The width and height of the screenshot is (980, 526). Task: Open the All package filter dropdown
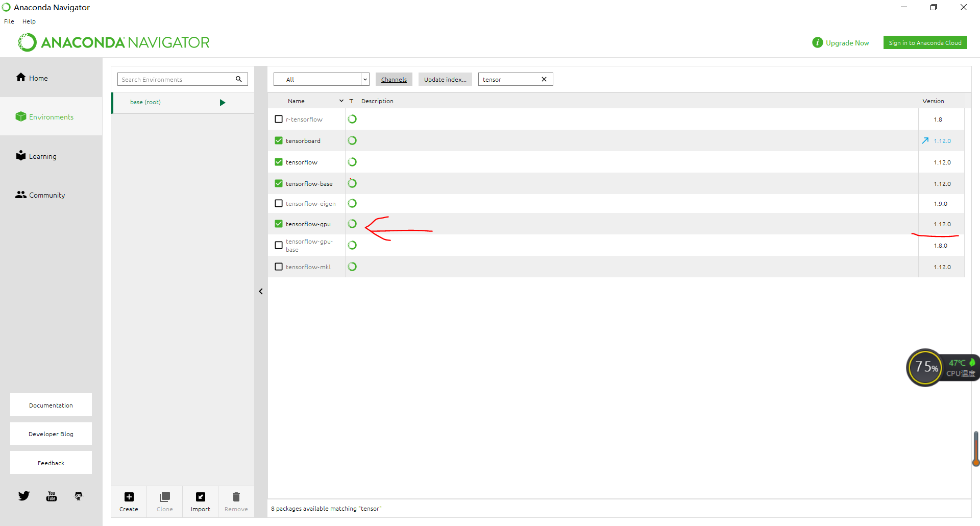[x=322, y=79]
